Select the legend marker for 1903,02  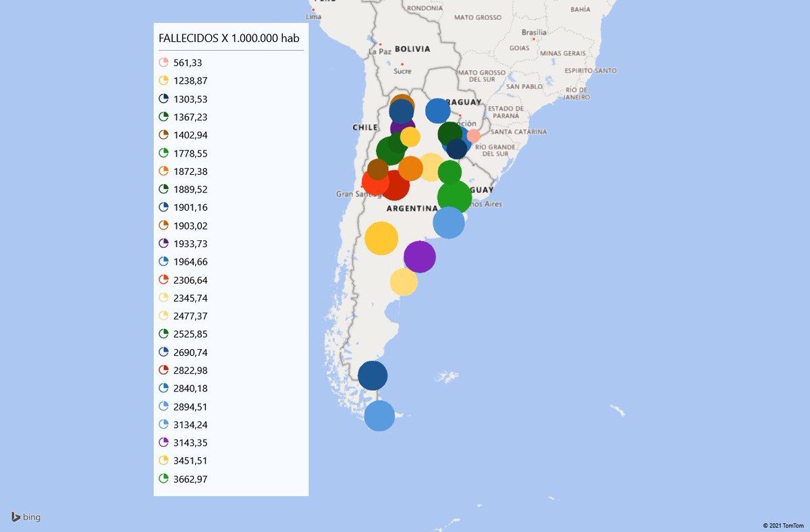(x=163, y=225)
